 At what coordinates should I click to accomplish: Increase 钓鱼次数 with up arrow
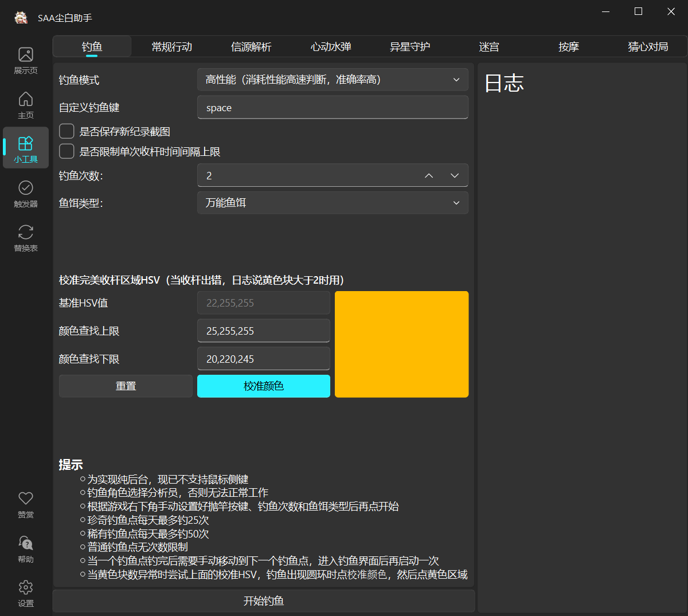pyautogui.click(x=429, y=175)
